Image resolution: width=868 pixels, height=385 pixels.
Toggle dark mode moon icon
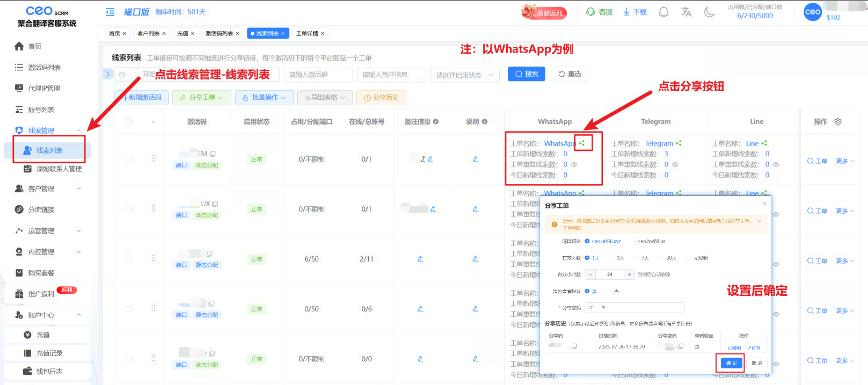[x=709, y=12]
